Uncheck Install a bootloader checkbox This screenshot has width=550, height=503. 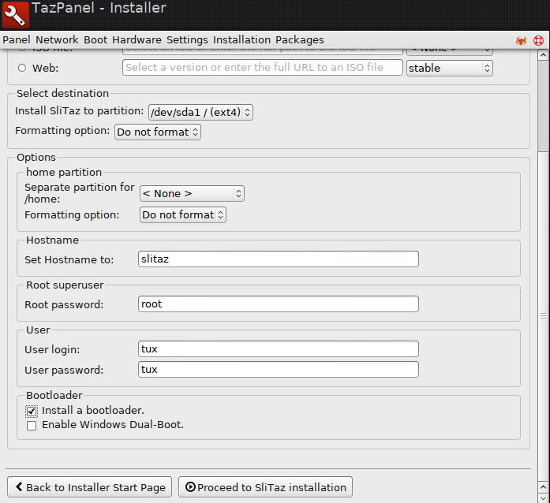click(31, 411)
